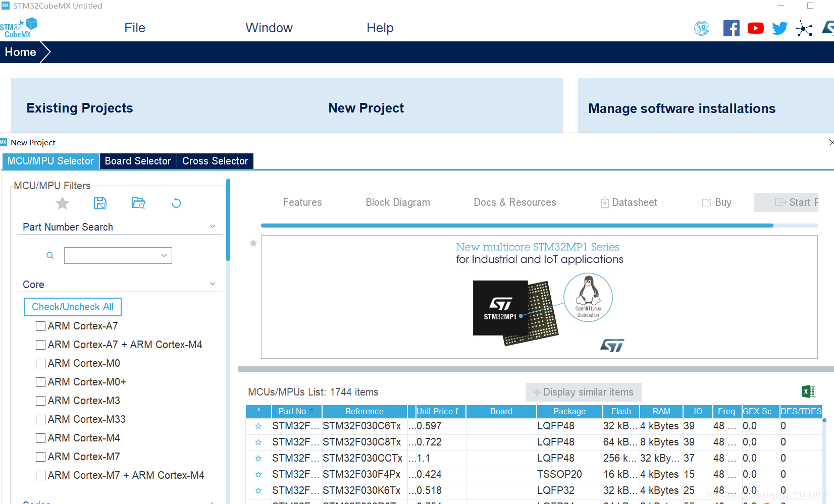This screenshot has width=834, height=504.
Task: Sort list by Board column header
Action: (501, 411)
